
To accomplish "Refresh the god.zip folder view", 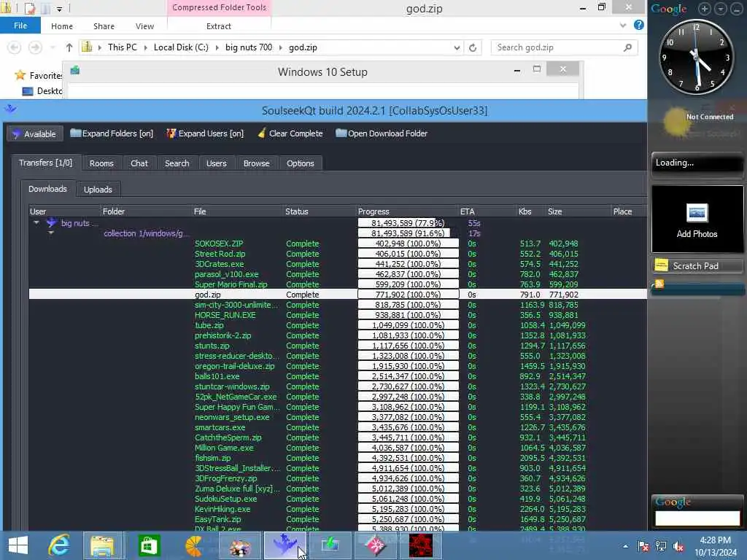I will point(473,47).
